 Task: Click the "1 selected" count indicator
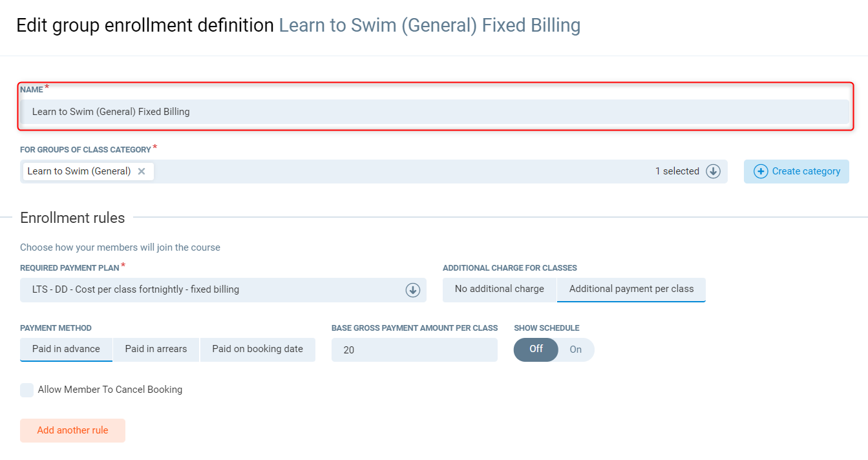tap(677, 171)
